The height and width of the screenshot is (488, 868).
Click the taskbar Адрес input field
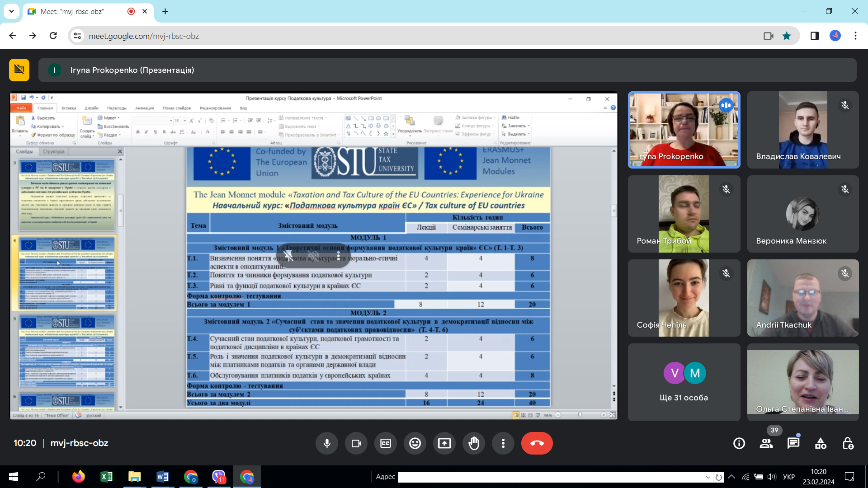pos(551,477)
